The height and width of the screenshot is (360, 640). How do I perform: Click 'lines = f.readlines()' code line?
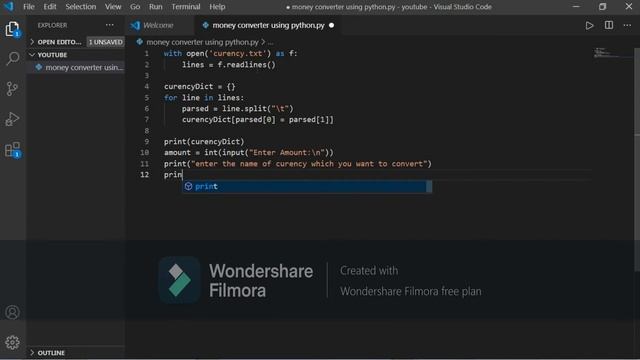point(229,64)
